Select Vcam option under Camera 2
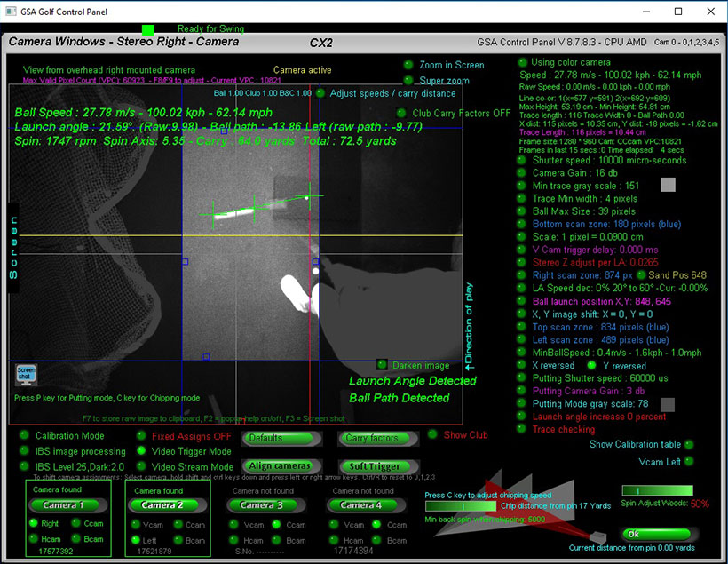 [x=136, y=525]
